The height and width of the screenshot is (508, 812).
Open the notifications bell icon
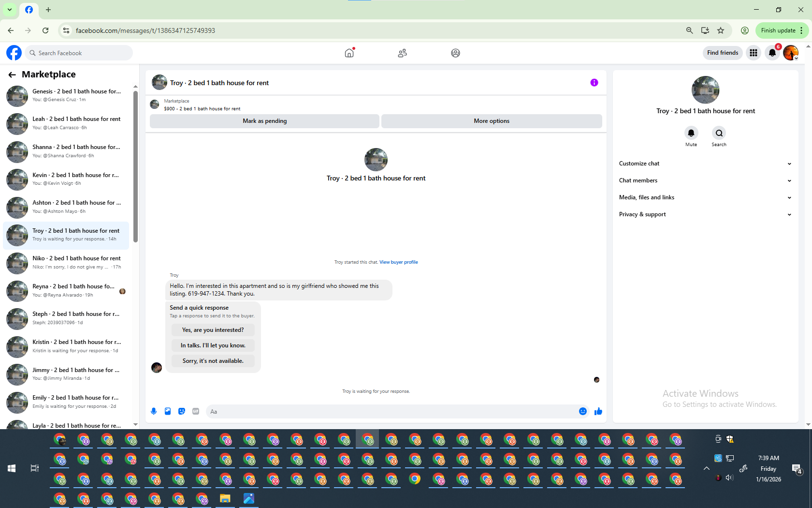click(x=772, y=53)
